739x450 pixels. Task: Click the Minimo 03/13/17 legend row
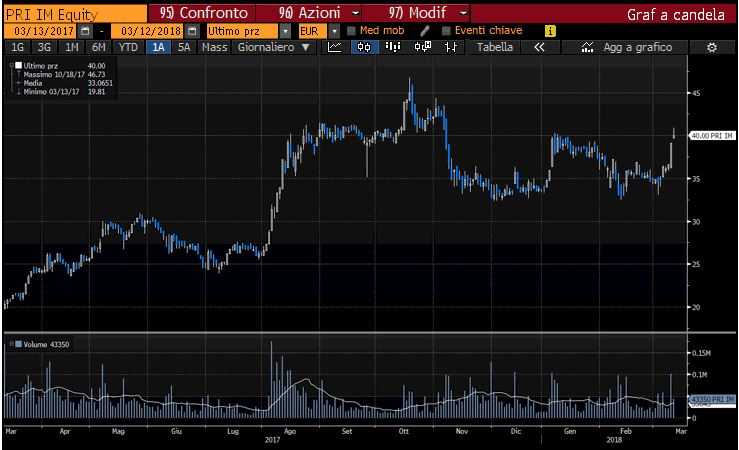64,92
